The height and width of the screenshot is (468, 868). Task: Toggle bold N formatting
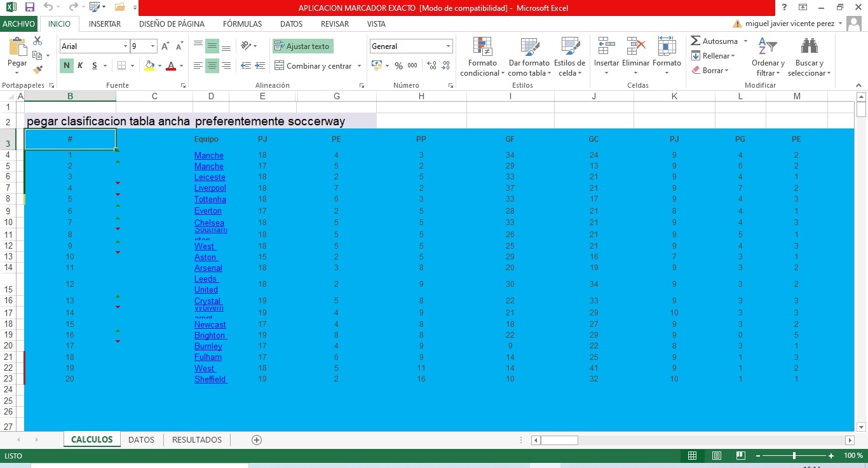click(67, 65)
